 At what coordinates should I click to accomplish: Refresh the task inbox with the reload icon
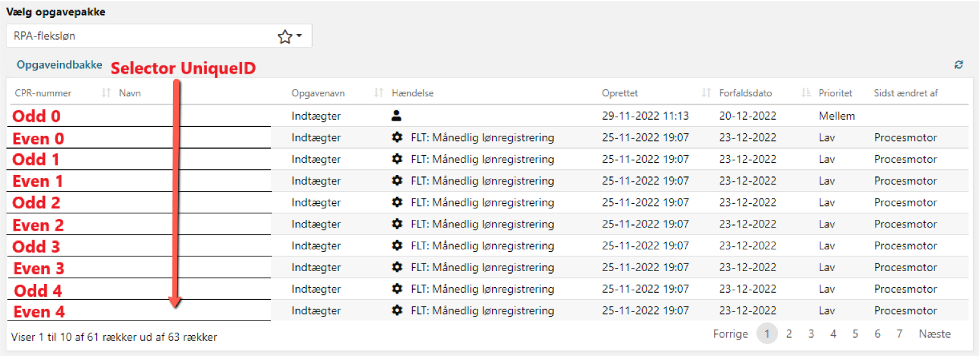tap(959, 65)
